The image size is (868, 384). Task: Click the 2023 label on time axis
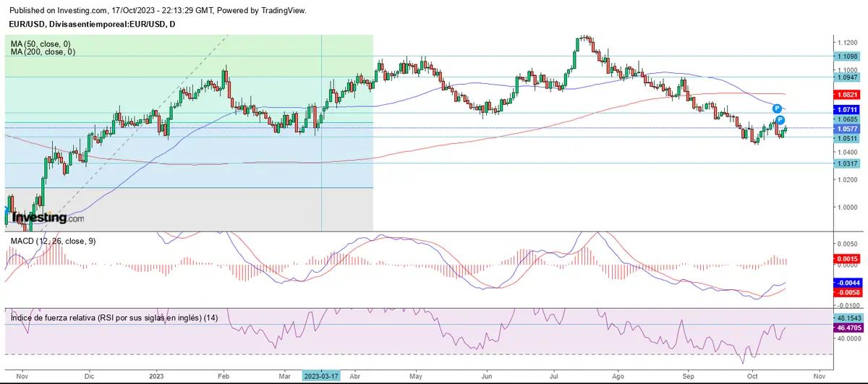coord(158,376)
